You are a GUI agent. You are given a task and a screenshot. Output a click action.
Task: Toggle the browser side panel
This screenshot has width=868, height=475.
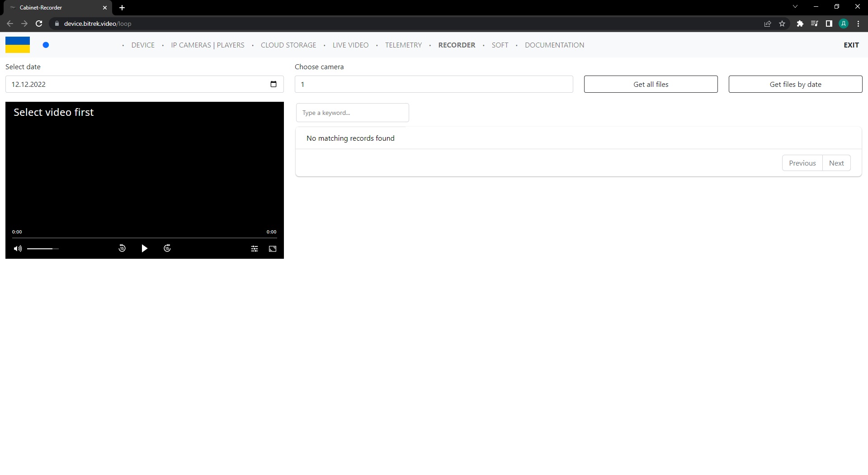coord(829,24)
